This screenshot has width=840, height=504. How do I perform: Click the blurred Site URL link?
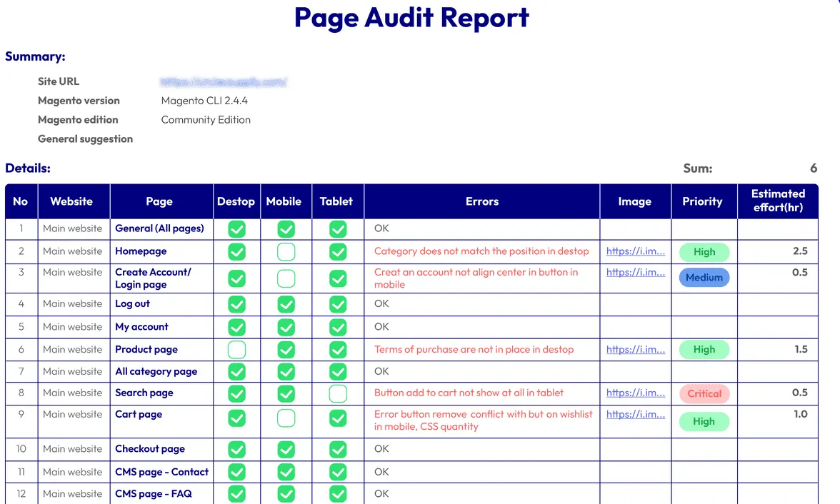point(224,82)
